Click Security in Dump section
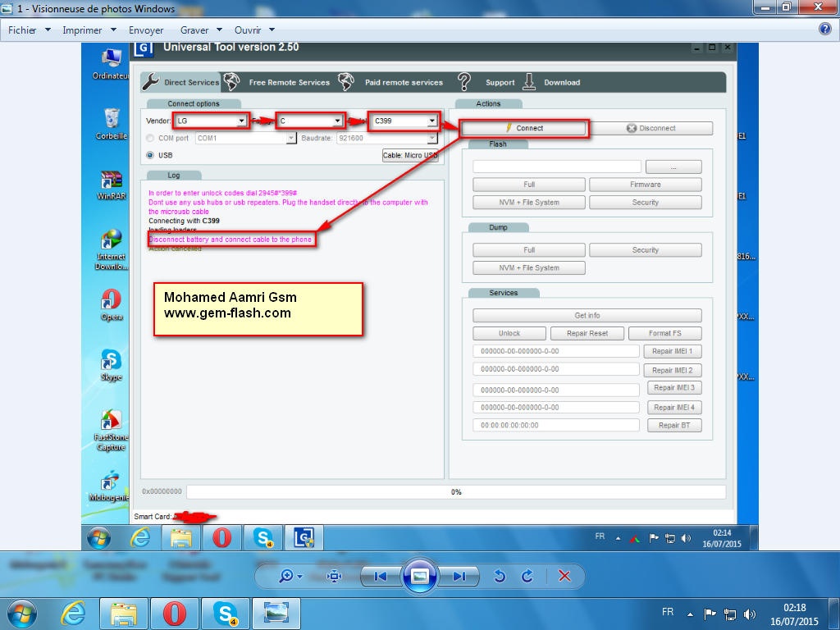Screen dimensions: 840x630 646,250
